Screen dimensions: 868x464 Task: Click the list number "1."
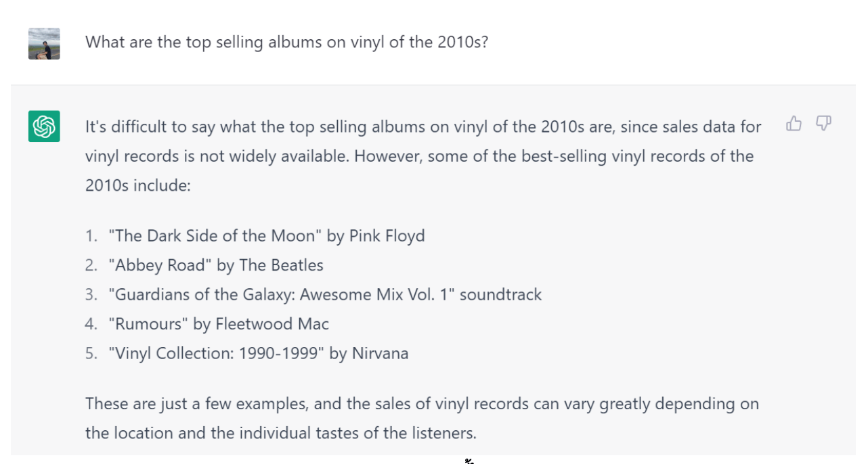pyautogui.click(x=91, y=236)
